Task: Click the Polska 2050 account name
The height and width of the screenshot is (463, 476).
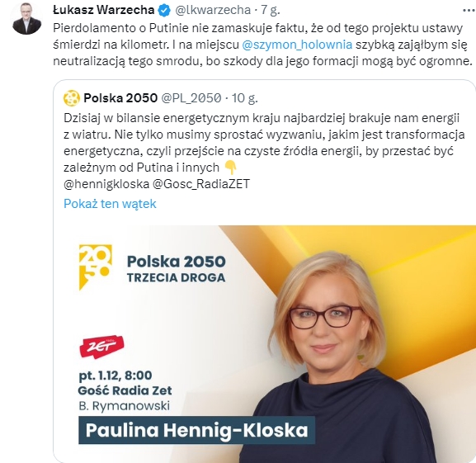Action: (120, 97)
